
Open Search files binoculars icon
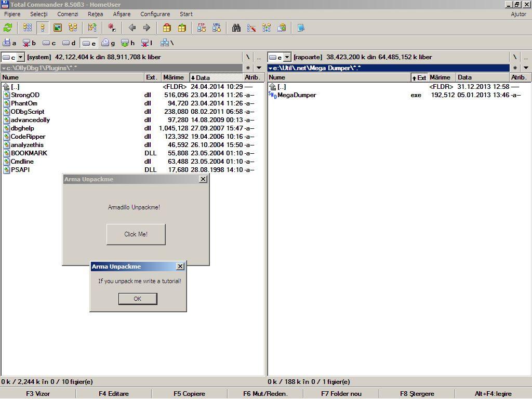(236, 28)
